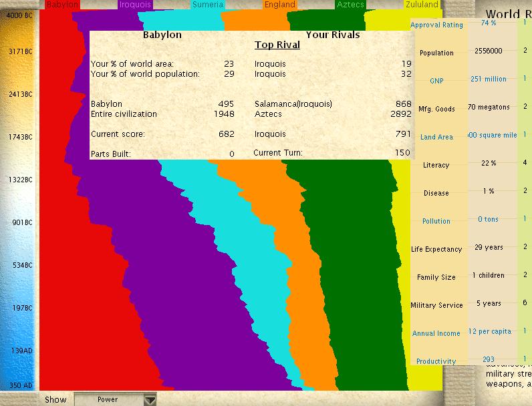This screenshot has width=532, height=406.
Task: Click the Power selection field
Action: pyautogui.click(x=108, y=400)
